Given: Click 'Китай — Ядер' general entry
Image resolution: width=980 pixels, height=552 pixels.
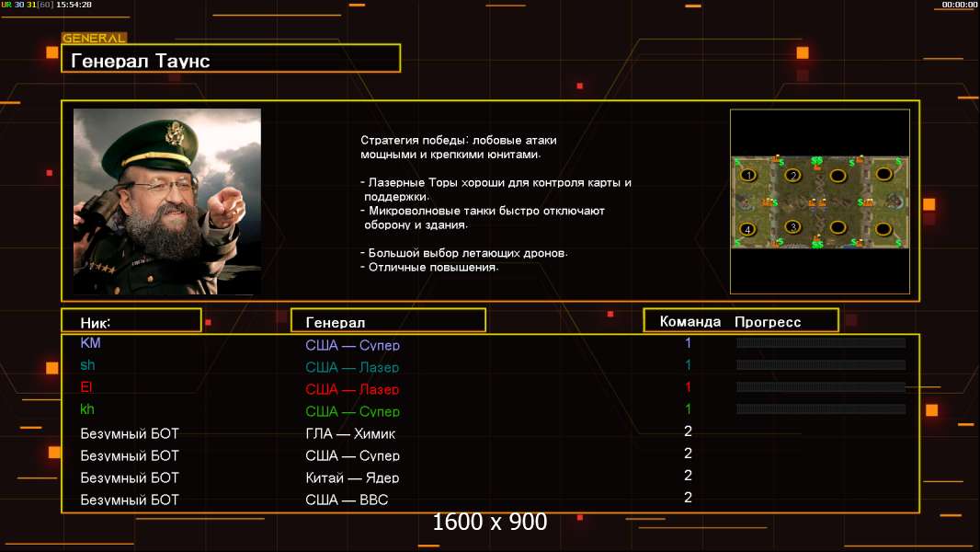Looking at the screenshot, I should click(352, 477).
